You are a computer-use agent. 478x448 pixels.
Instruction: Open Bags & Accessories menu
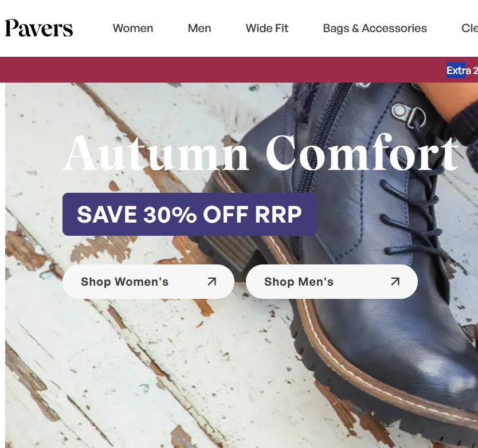coord(375,28)
